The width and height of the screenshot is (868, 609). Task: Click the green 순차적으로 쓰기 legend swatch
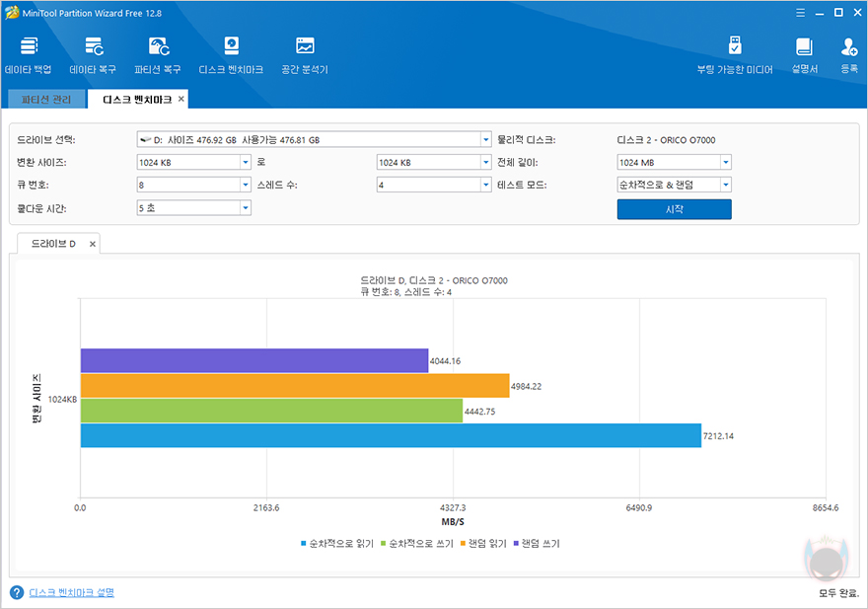[x=383, y=544]
